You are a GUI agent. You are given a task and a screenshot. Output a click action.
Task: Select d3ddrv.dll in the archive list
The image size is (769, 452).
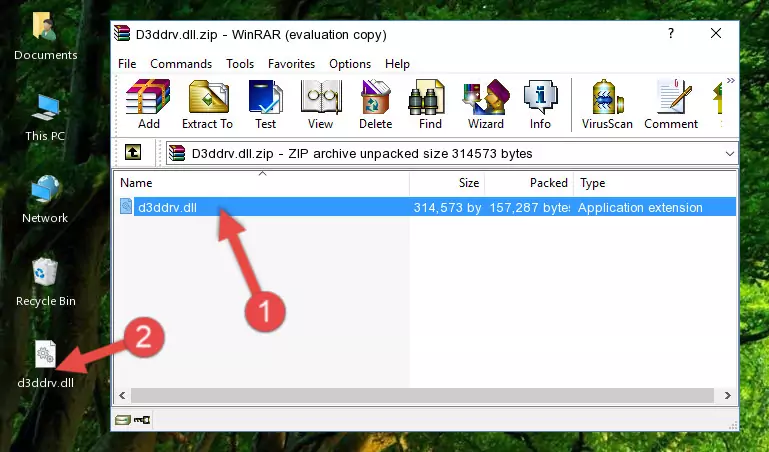click(x=426, y=207)
